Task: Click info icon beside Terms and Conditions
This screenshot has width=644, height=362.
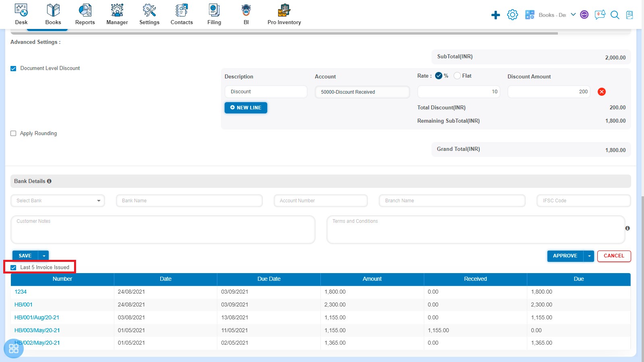Action: point(627,228)
